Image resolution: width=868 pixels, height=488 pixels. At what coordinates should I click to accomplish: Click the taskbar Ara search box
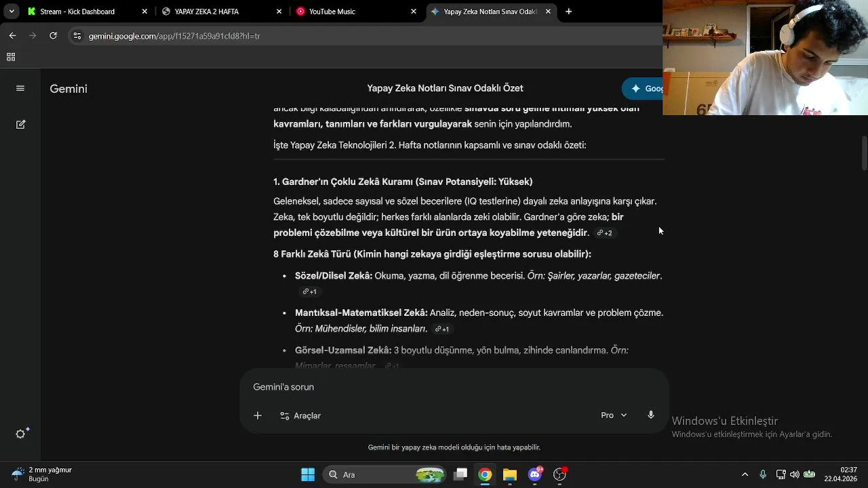384,474
